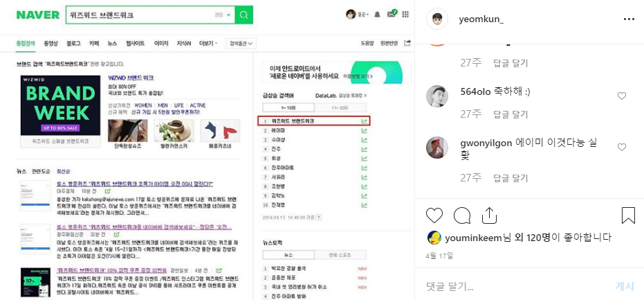Open the search box keyboard dropdown arrow
The width and height of the screenshot is (644, 300).
click(229, 15)
